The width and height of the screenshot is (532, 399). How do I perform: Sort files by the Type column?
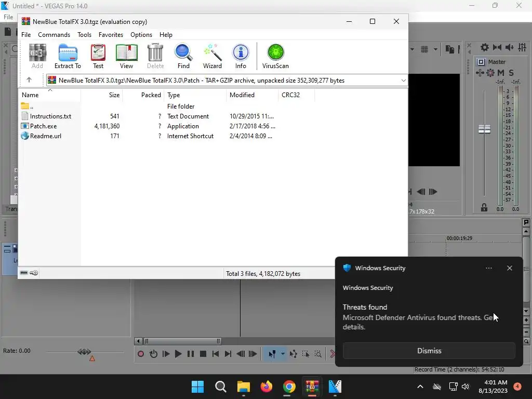coord(195,95)
